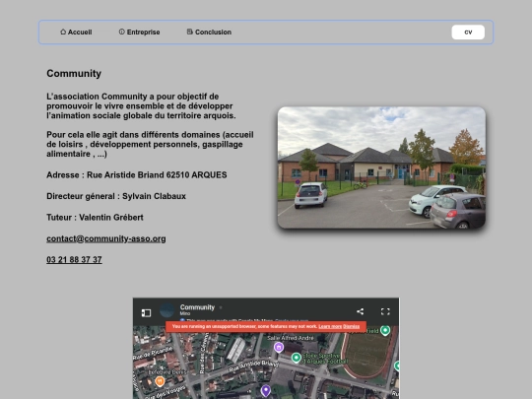Open the Entreprise section
The width and height of the screenshot is (532, 399).
140,32
